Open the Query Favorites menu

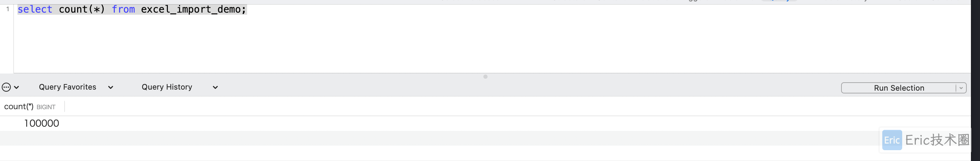67,87
